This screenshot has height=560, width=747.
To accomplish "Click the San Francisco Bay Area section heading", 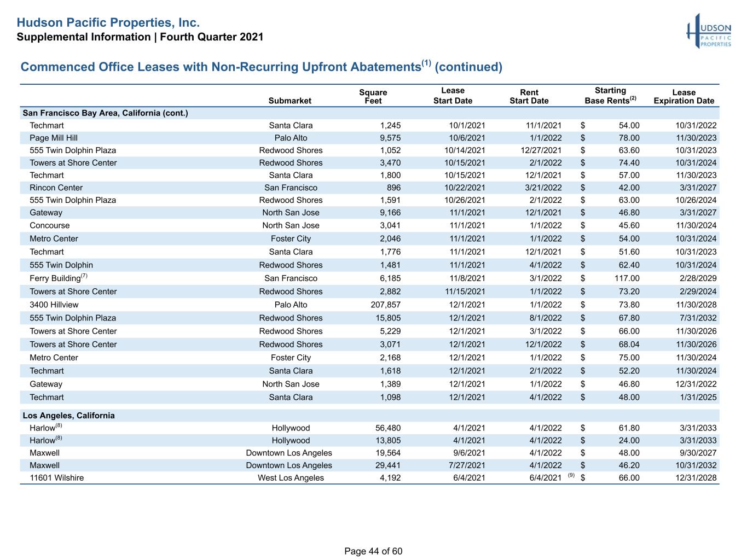I will pyautogui.click(x=105, y=113).
